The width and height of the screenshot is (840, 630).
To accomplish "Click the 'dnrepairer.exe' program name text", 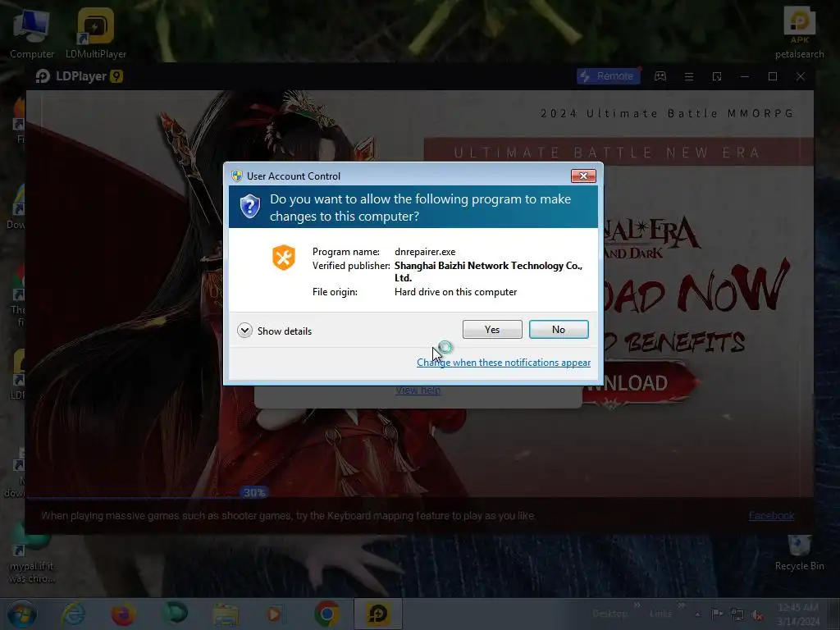I will click(x=425, y=252).
